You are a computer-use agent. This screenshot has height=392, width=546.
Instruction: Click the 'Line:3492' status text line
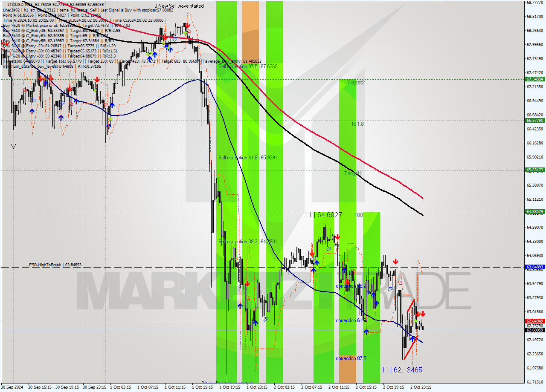coord(88,9)
